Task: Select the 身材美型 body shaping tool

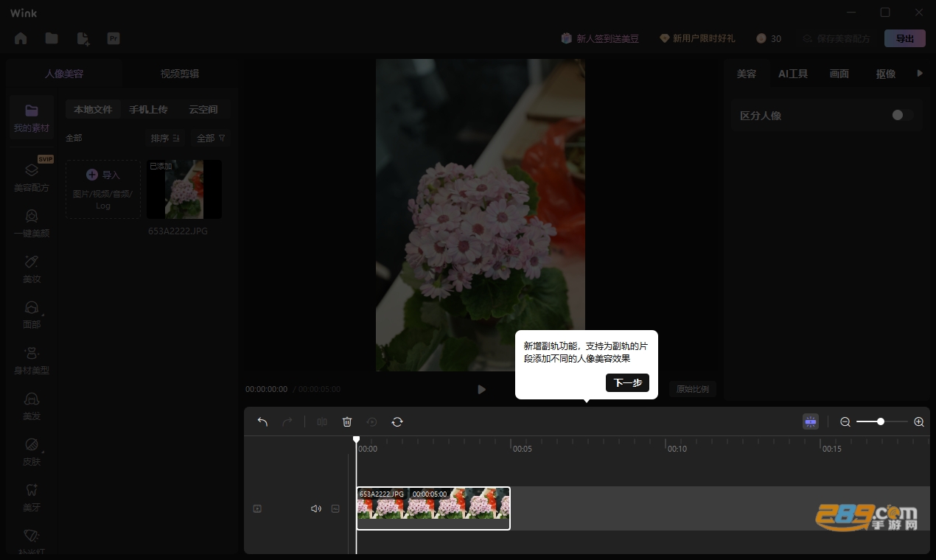Action: [32, 361]
